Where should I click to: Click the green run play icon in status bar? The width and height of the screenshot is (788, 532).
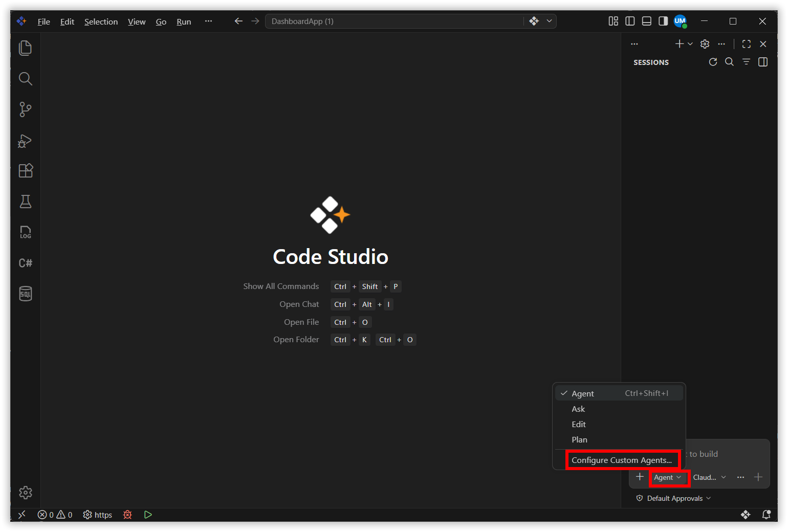pyautogui.click(x=148, y=515)
